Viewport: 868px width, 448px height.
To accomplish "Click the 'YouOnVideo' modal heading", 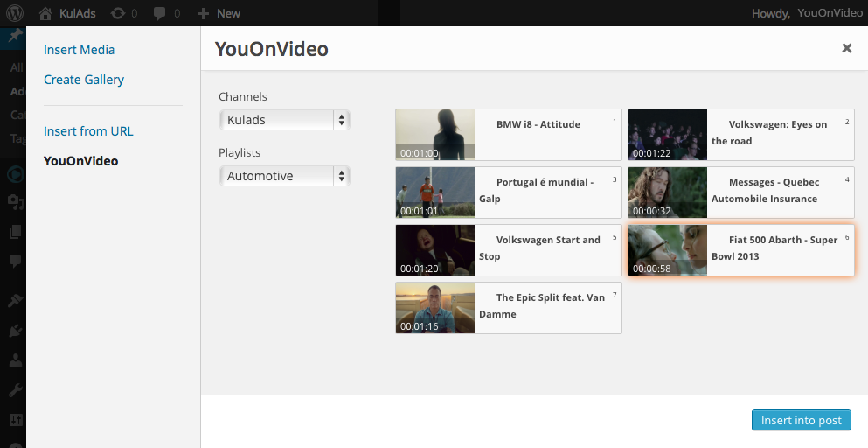I will coord(271,49).
